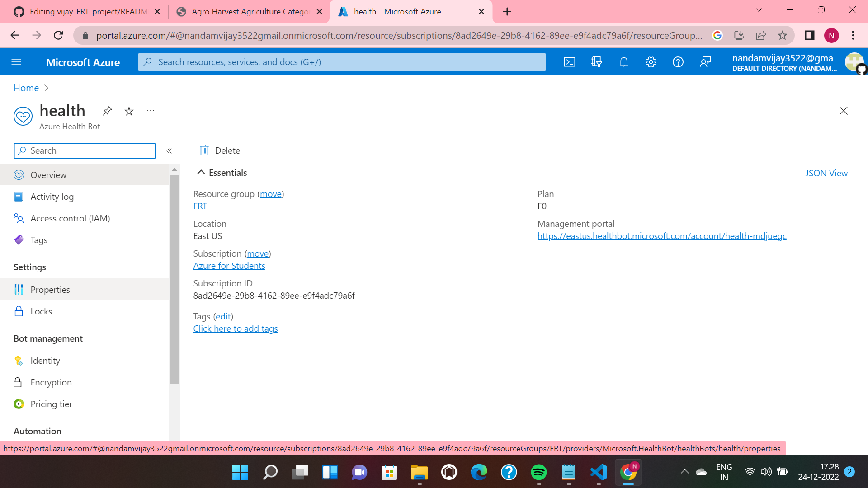Image resolution: width=868 pixels, height=488 pixels.
Task: Click the Delete toolbar button
Action: tap(220, 150)
